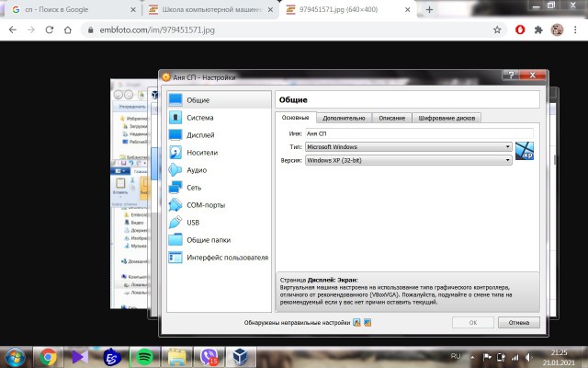588x368 pixels.
Task: Open VirtualBox from the taskbar
Action: [241, 357]
